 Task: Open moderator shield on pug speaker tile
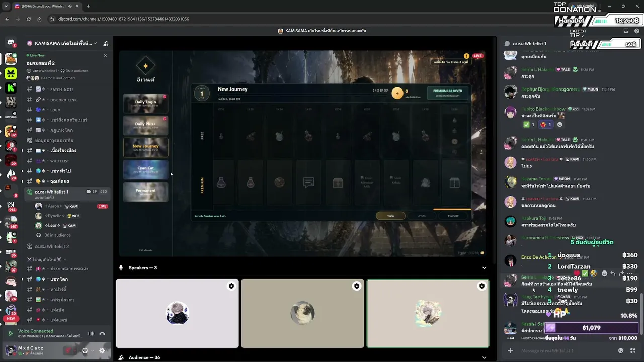pyautogui.click(x=357, y=286)
